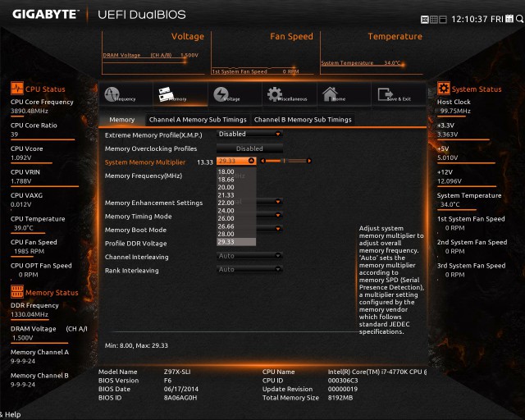Select multiplier 21.33 from the list

pyautogui.click(x=236, y=195)
